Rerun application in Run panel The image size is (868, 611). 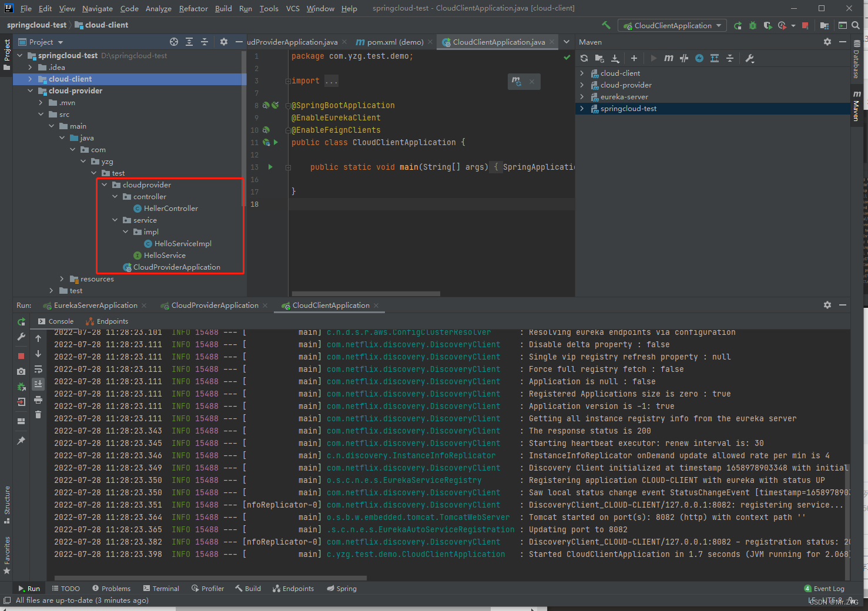coord(21,321)
